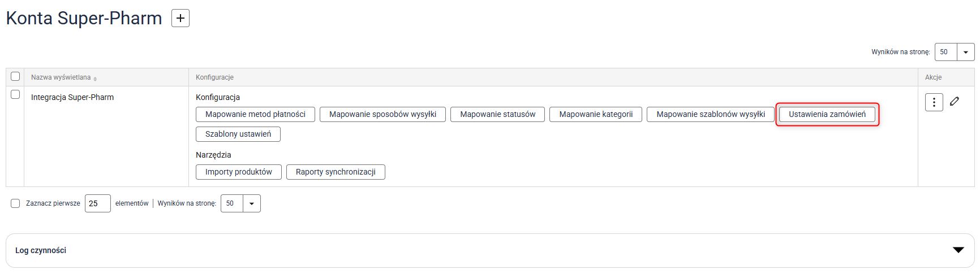Launch Importy produktów tool
980x274 pixels.
point(238,172)
